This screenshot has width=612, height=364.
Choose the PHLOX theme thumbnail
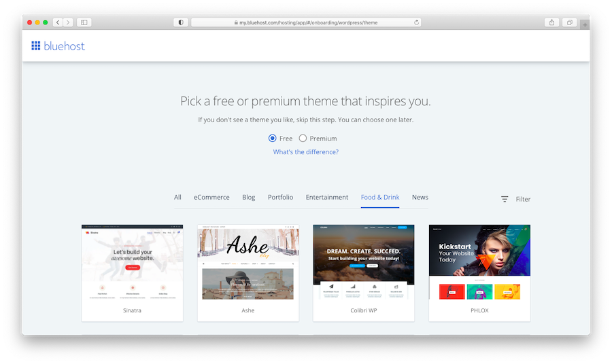coord(479,262)
